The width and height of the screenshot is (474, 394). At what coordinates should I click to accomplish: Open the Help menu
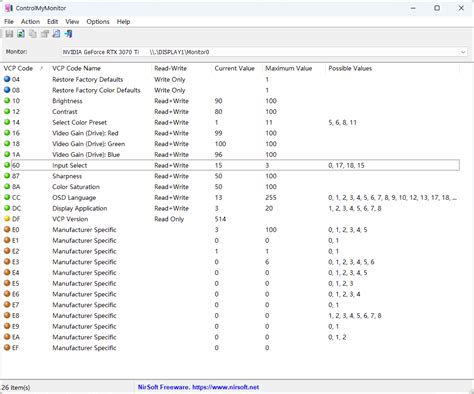123,22
